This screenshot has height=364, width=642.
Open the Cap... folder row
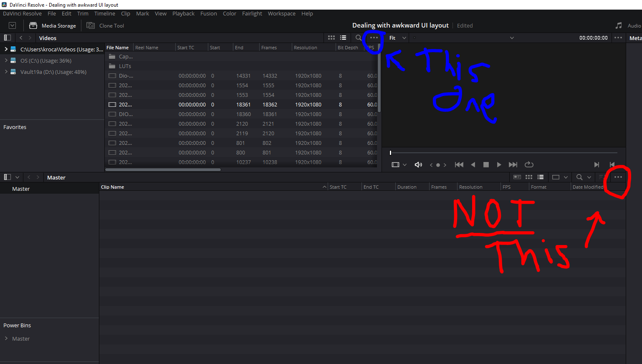[x=241, y=56]
